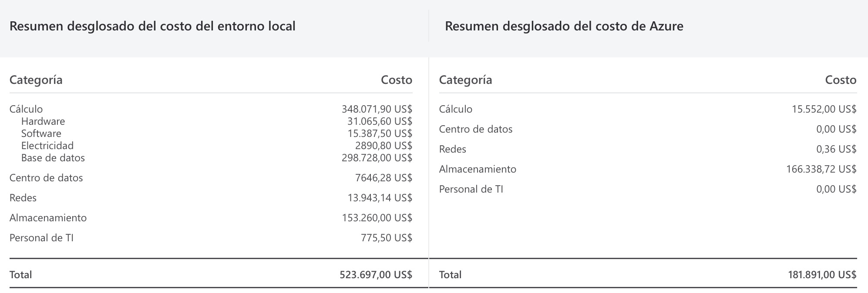Click the on-premises Redes category
868x293 pixels.
pos(23,198)
